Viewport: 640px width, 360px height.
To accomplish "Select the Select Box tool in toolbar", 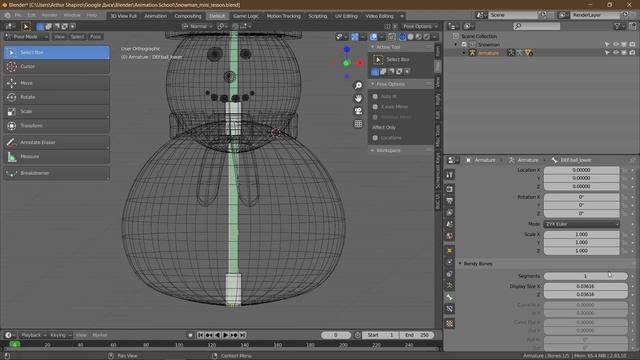I will point(56,52).
